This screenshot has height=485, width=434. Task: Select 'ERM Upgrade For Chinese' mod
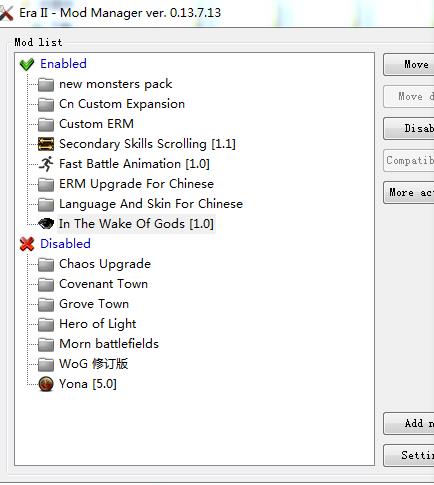pyautogui.click(x=136, y=184)
